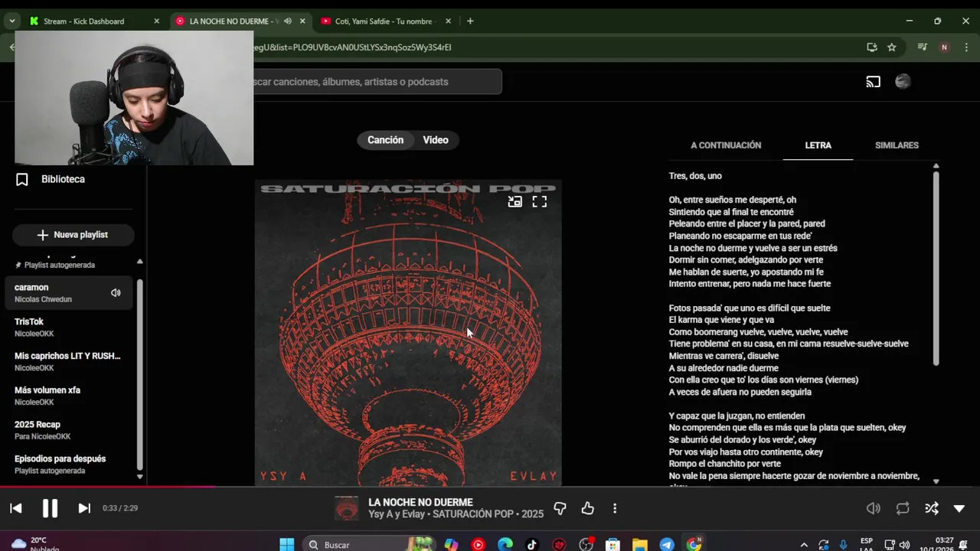The image size is (980, 551).
Task: Close the Kick Dashboard tab
Action: tap(156, 21)
